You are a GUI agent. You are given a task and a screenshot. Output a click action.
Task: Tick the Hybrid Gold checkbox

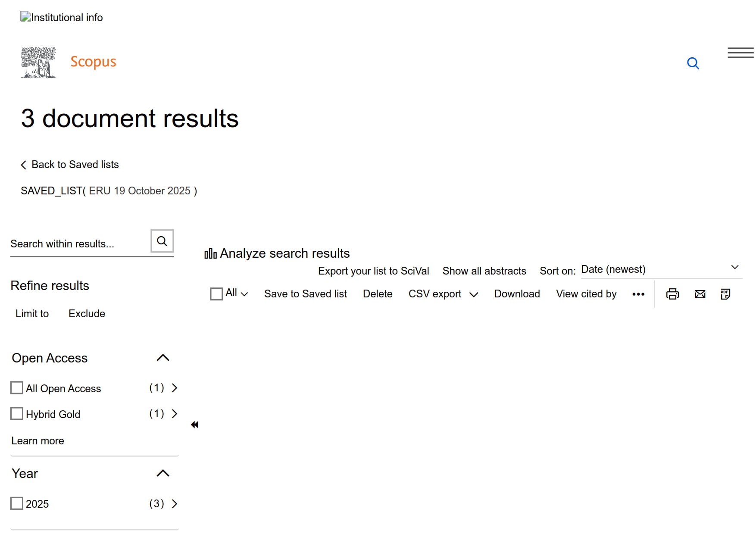coord(17,414)
